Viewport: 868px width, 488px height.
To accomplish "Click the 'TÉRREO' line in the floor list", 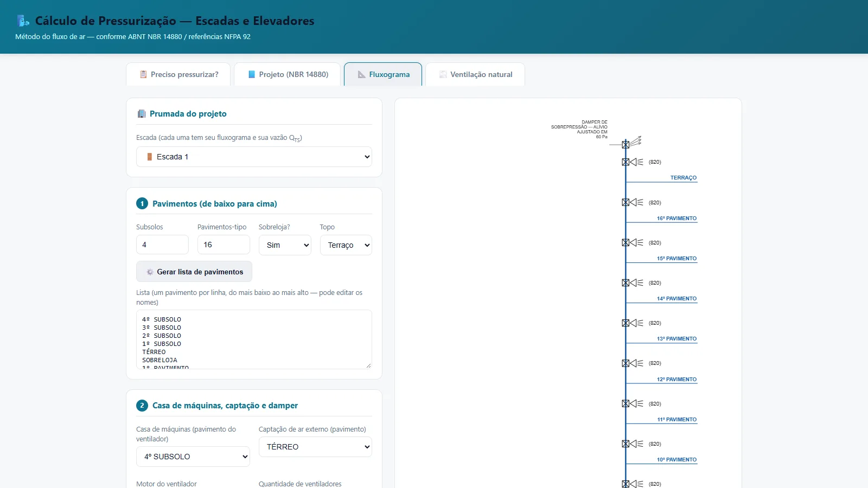I will [154, 352].
